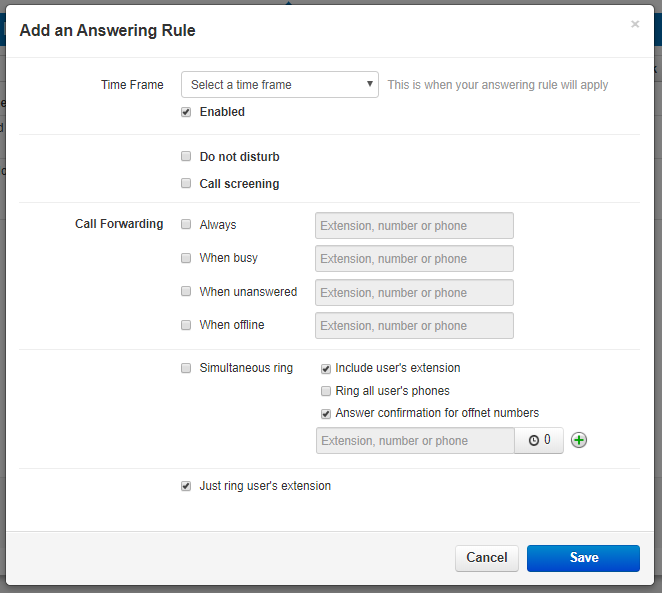
Task: Click the Always forwarding number field
Action: coord(414,226)
